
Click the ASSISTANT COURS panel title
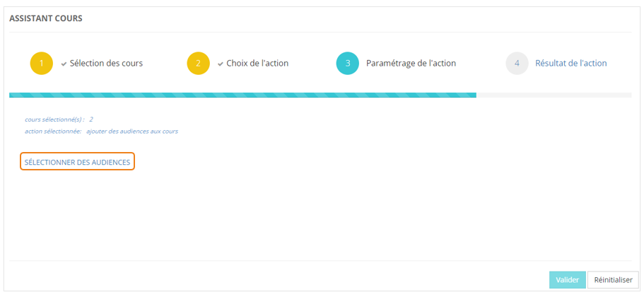[46, 18]
